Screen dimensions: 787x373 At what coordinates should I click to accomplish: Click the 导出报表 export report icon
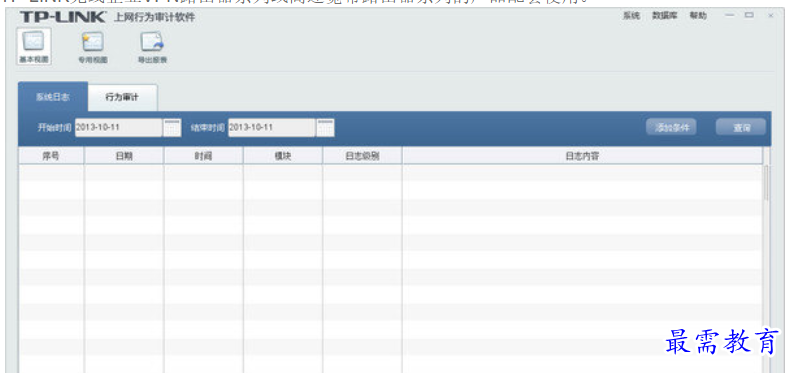153,47
